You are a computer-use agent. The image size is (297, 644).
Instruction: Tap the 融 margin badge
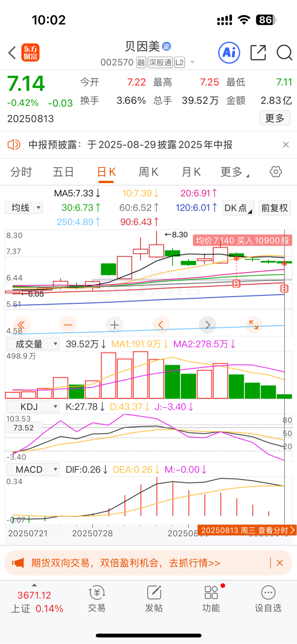tap(141, 62)
